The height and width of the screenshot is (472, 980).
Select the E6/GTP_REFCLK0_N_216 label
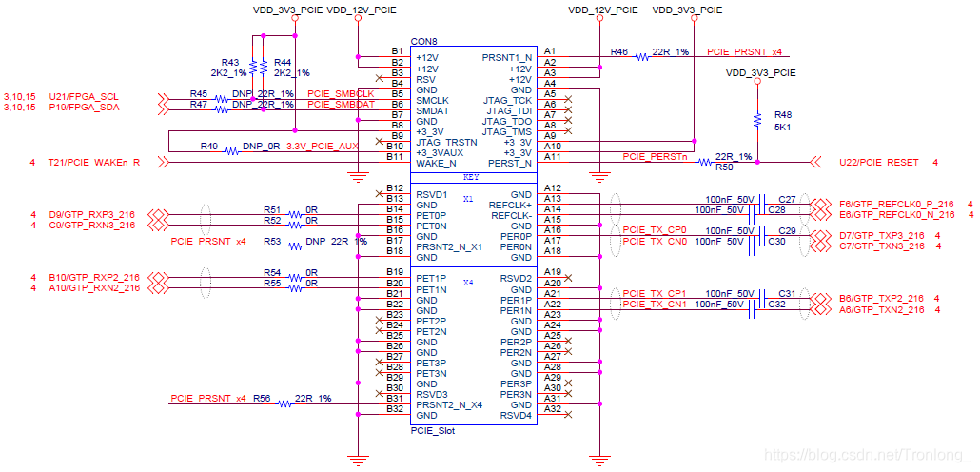click(x=897, y=214)
